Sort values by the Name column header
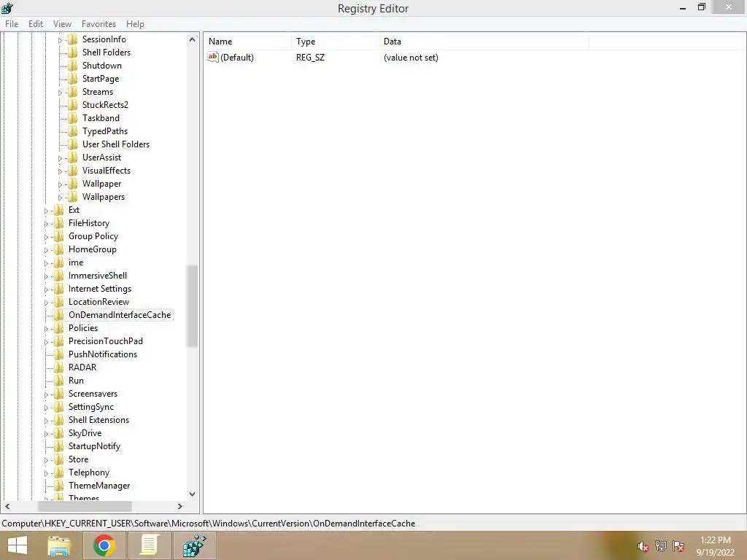The height and width of the screenshot is (560, 747). pyautogui.click(x=248, y=42)
